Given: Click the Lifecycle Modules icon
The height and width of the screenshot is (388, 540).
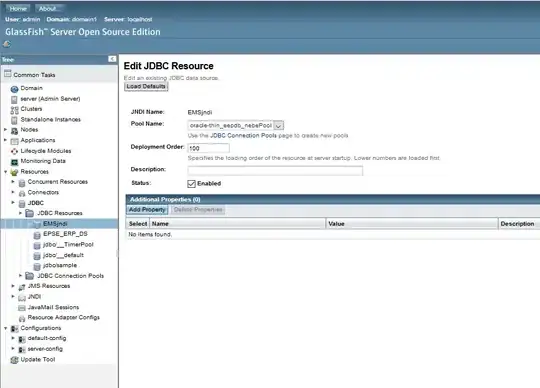Looking at the screenshot, I should click(x=14, y=151).
